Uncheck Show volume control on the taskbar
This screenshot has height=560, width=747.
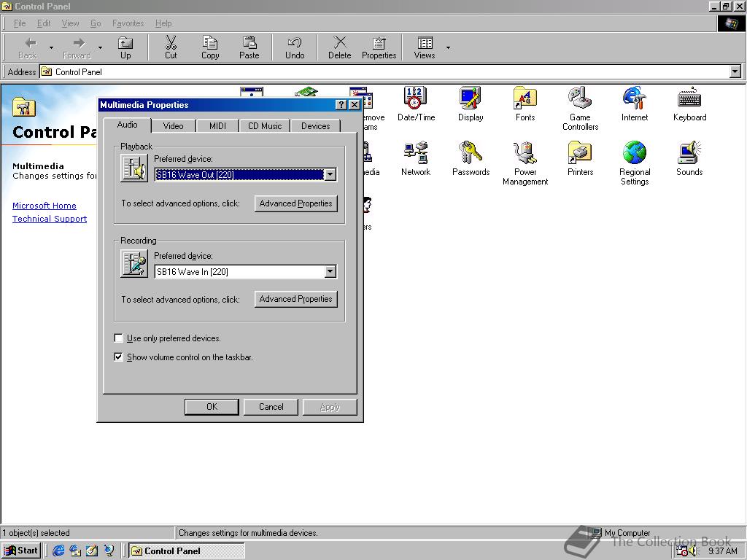pos(119,357)
